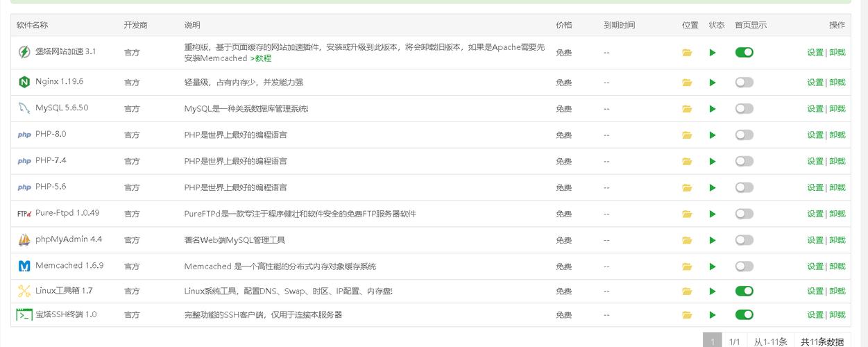The width and height of the screenshot is (868, 347).
Task: Open folder location for Nginx 1.19.6
Action: (687, 83)
